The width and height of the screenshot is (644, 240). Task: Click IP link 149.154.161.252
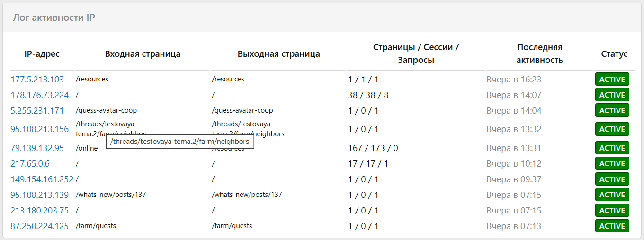[x=42, y=179]
